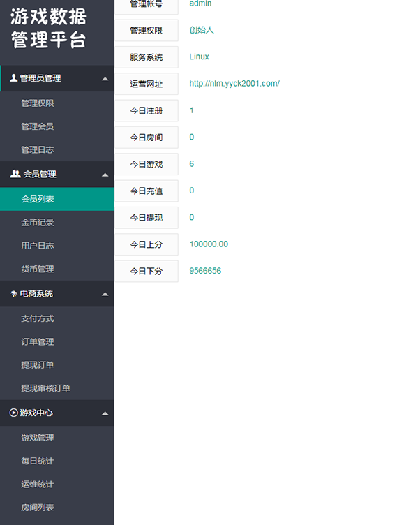Select the highlighted 会员列表 item
The width and height of the screenshot is (420, 525).
57,199
